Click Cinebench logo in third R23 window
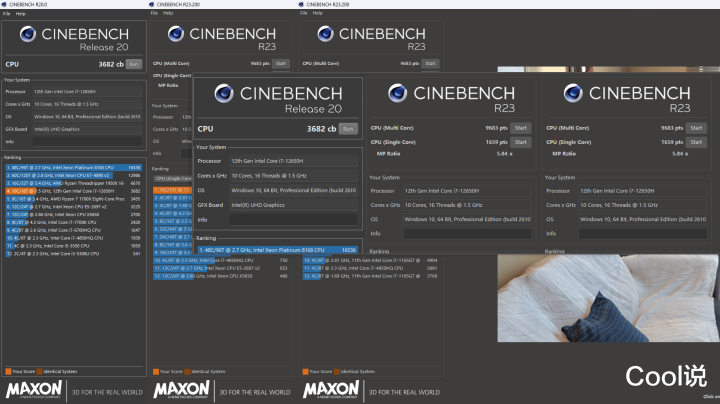720x404 pixels. tap(325, 34)
